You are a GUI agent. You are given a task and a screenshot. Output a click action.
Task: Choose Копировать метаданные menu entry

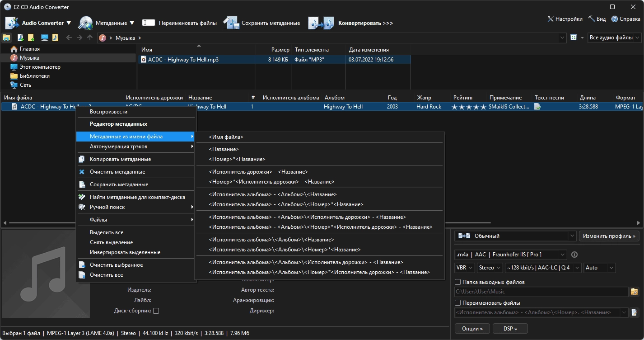tap(136, 159)
